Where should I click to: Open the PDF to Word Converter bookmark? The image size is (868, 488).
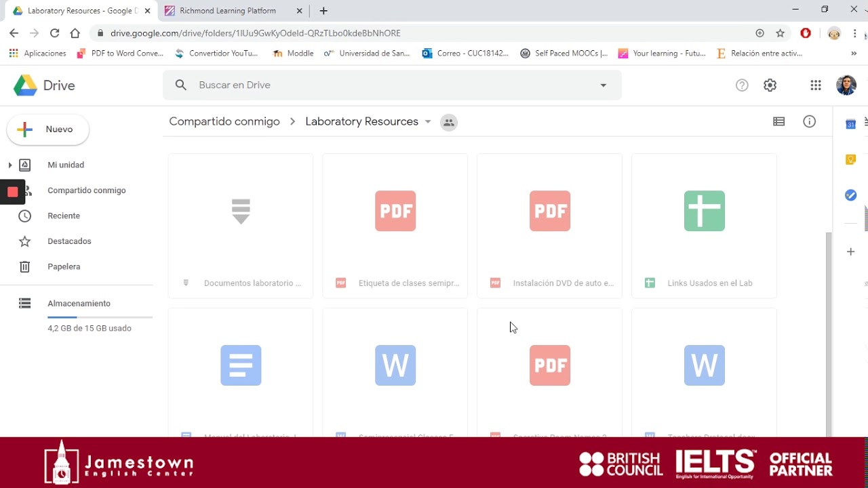tap(120, 54)
